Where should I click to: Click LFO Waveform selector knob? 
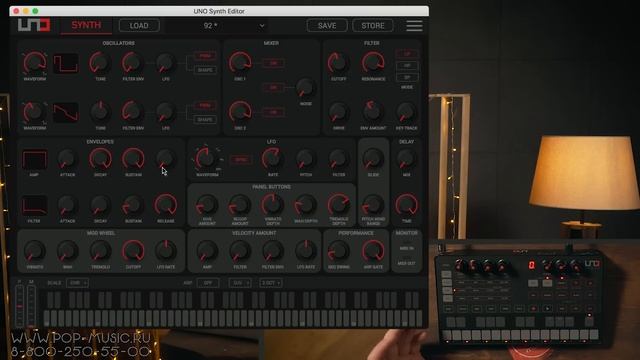[x=206, y=158]
